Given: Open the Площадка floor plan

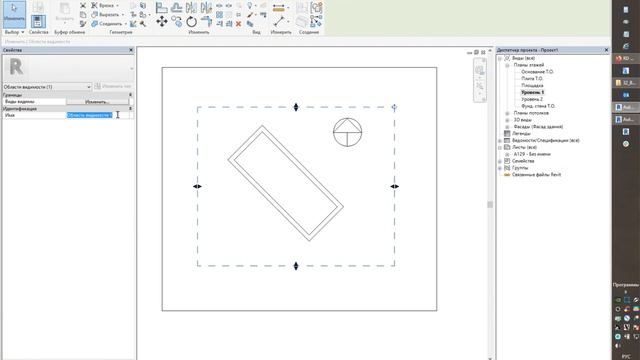Looking at the screenshot, I should tap(532, 85).
